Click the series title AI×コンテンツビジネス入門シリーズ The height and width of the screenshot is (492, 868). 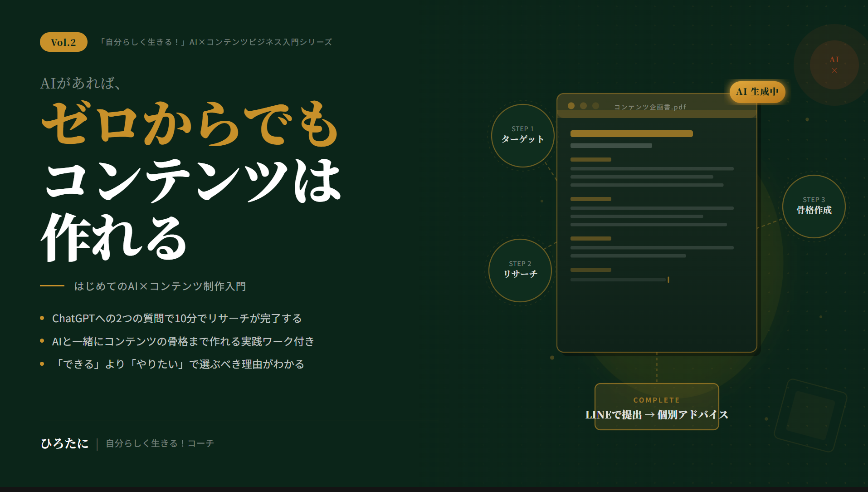coord(215,42)
